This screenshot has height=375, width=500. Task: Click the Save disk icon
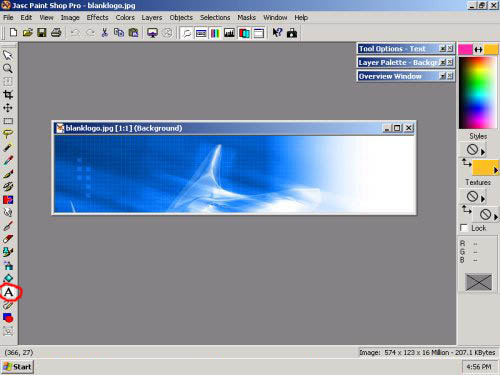tap(42, 33)
